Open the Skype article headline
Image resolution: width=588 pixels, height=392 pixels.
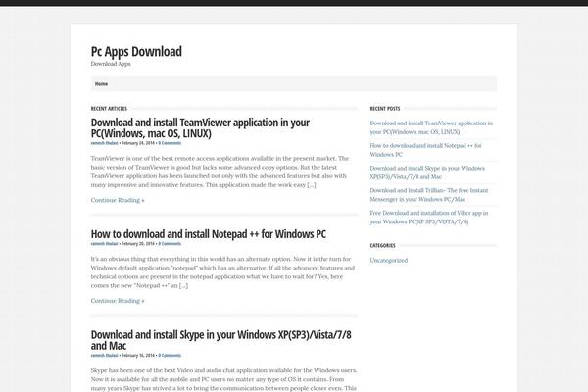point(220,340)
